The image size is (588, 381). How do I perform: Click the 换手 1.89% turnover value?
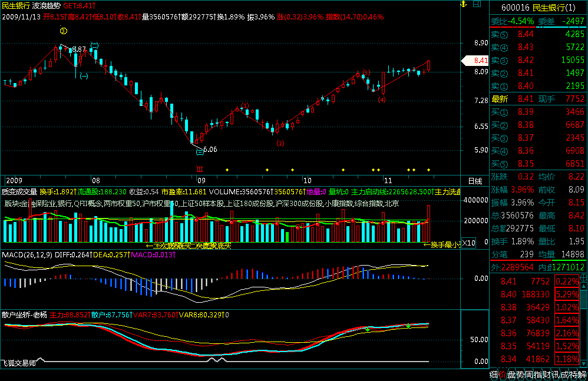pyautogui.click(x=523, y=241)
